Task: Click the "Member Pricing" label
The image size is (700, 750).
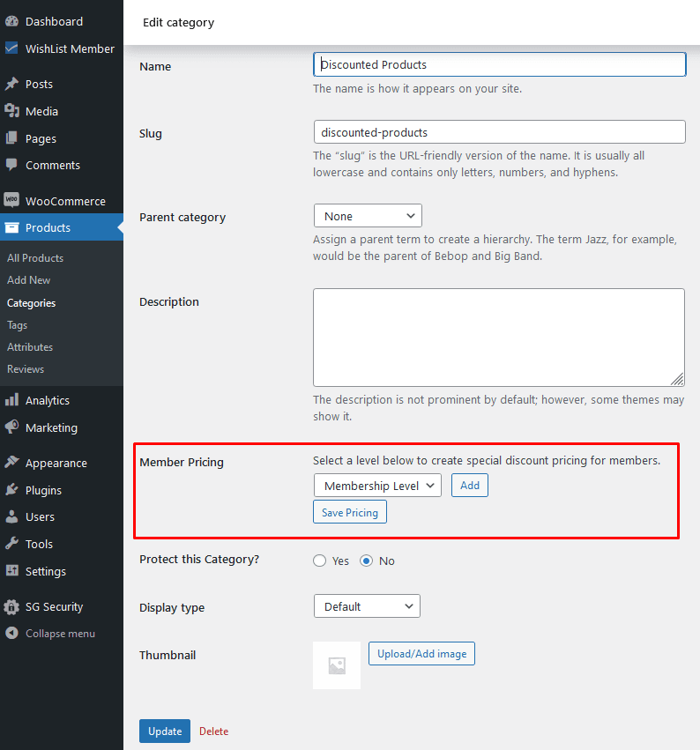Action: click(x=182, y=462)
